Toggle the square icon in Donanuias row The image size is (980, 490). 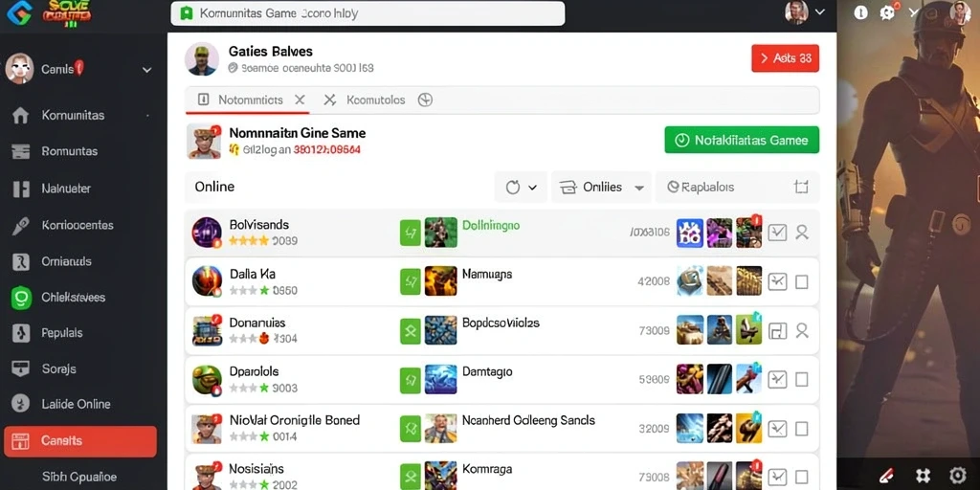click(777, 330)
